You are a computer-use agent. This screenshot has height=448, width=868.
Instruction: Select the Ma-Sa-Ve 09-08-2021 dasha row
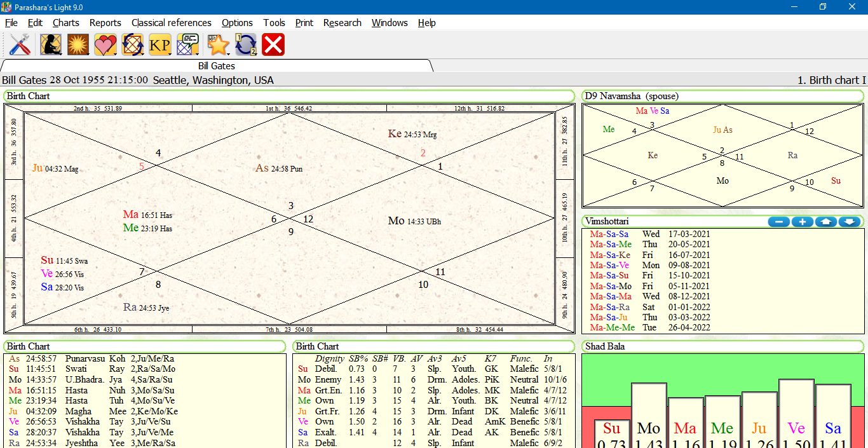pyautogui.click(x=650, y=265)
